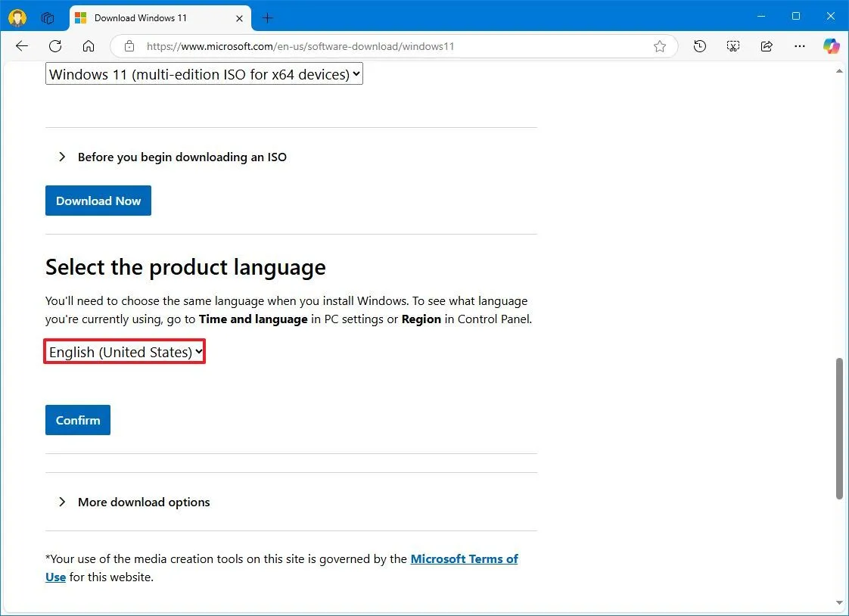Select the Download Windows 11 tab
The width and height of the screenshot is (849, 616).
point(151,17)
